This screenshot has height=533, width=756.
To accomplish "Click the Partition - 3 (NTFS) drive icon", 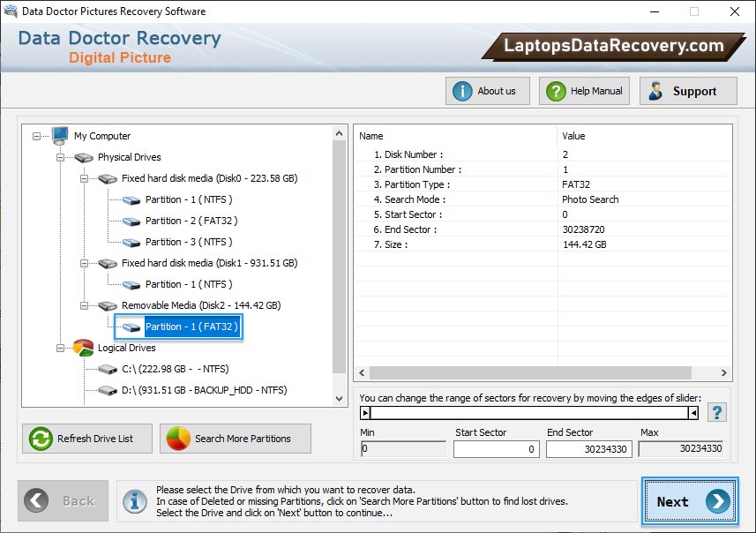I will point(131,242).
